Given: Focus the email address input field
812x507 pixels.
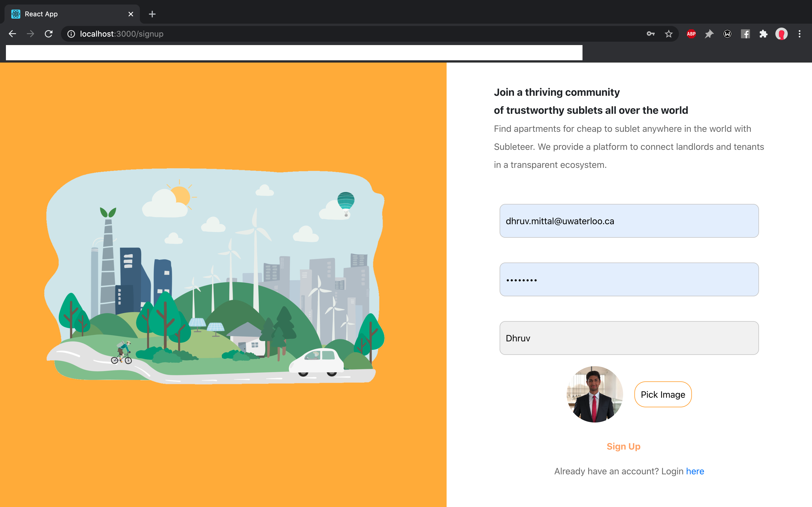Looking at the screenshot, I should [x=629, y=221].
